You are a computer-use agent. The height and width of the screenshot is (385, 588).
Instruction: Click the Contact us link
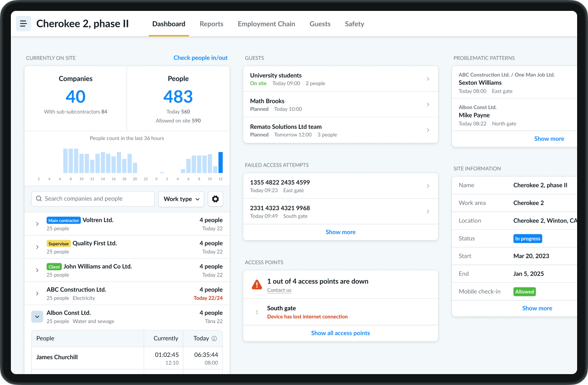coord(279,290)
